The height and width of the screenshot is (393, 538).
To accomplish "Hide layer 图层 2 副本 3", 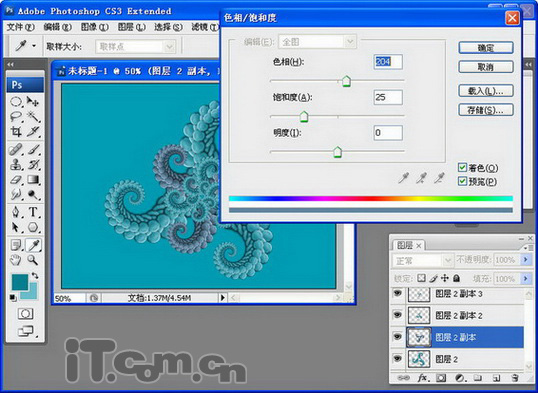I will click(x=397, y=293).
